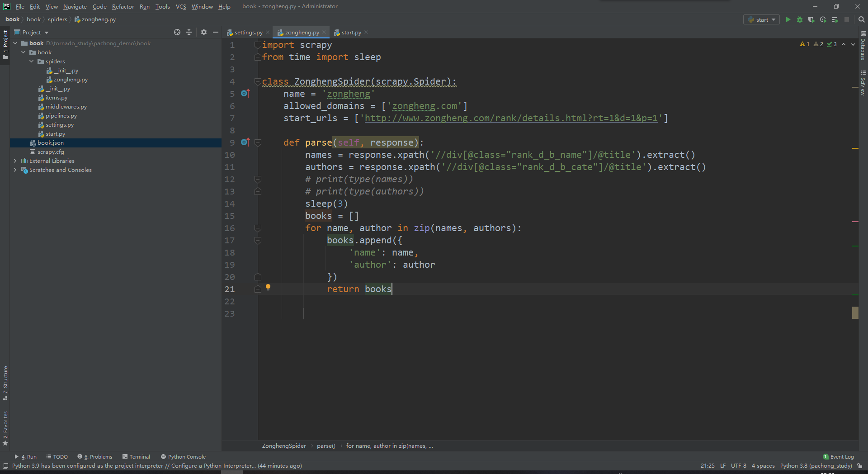
Task: Open the Favorites tool window
Action: click(x=5, y=428)
